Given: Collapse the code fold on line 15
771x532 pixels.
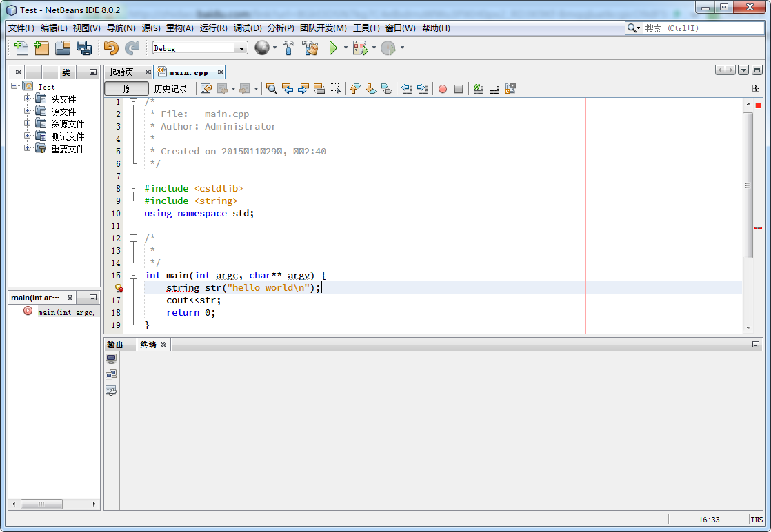Looking at the screenshot, I should click(x=133, y=275).
